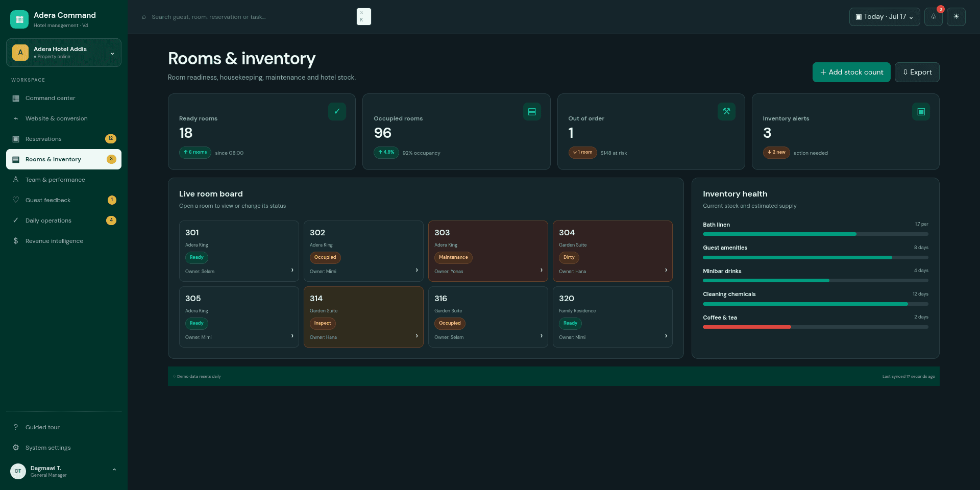Click the Guided tour question mark icon
980x490 pixels.
click(16, 427)
